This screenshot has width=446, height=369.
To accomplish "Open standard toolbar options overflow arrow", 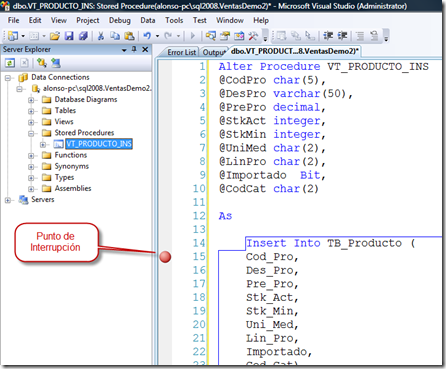I will [265, 36].
